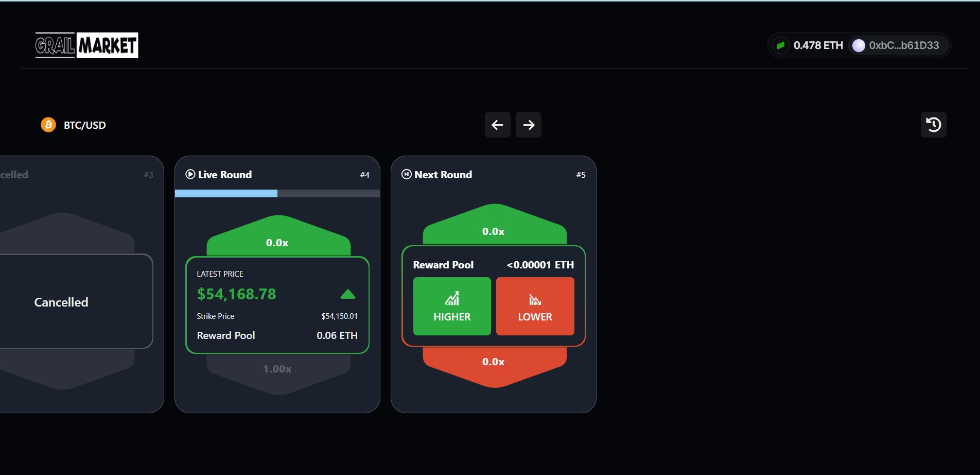
Task: Click the Next Round skip icon
Action: pyautogui.click(x=407, y=174)
